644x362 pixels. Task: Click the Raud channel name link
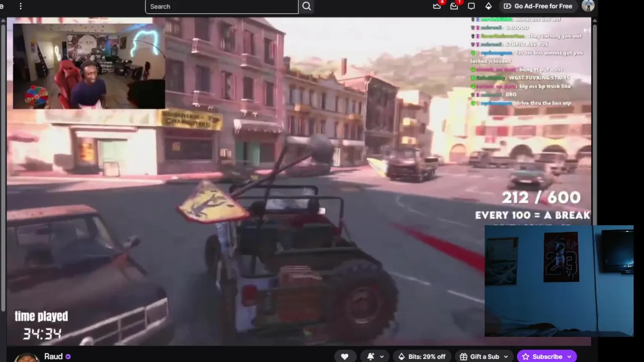pyautogui.click(x=53, y=356)
